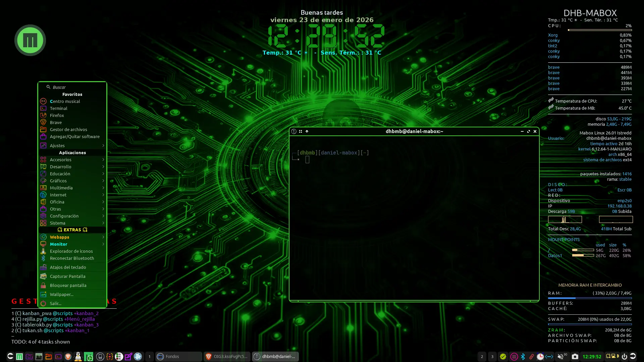Choose Capturar Pantalla in the menu
644x362 pixels.
coord(67,276)
